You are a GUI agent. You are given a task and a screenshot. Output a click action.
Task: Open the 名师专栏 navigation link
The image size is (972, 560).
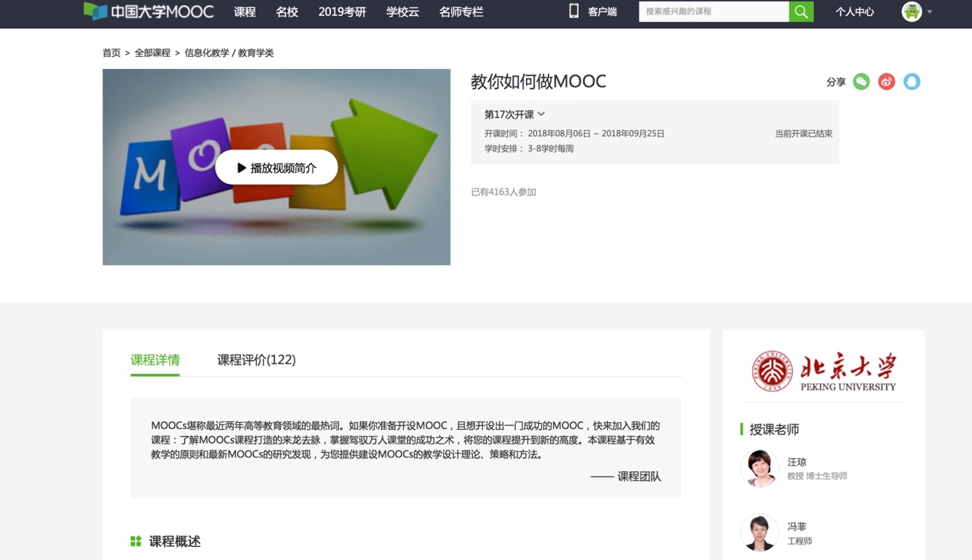[461, 11]
